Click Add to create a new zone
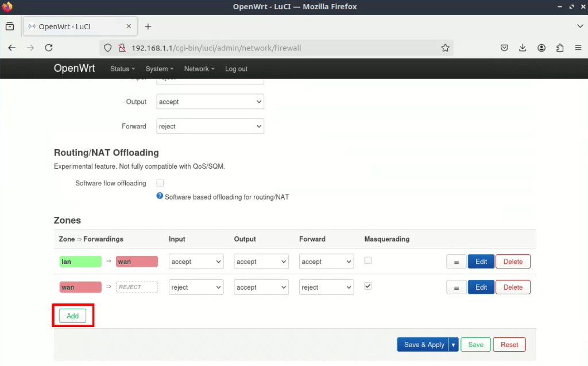Image resolution: width=588 pixels, height=366 pixels. coord(72,316)
